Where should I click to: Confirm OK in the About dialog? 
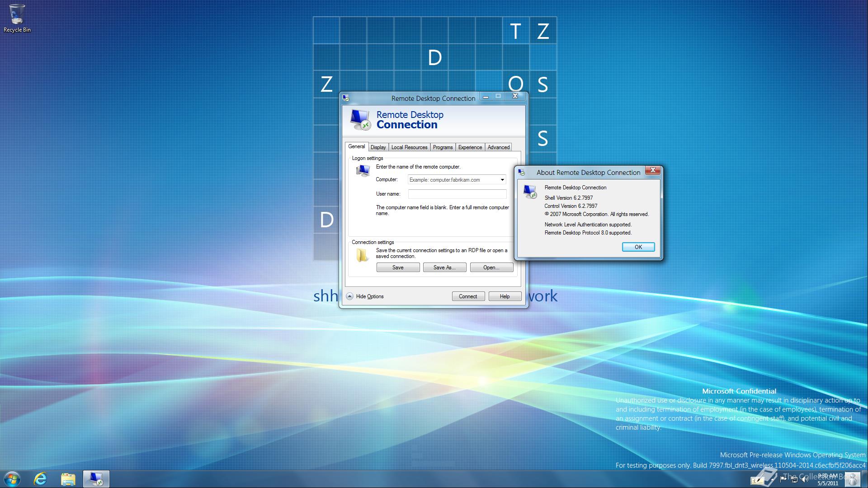tap(638, 247)
